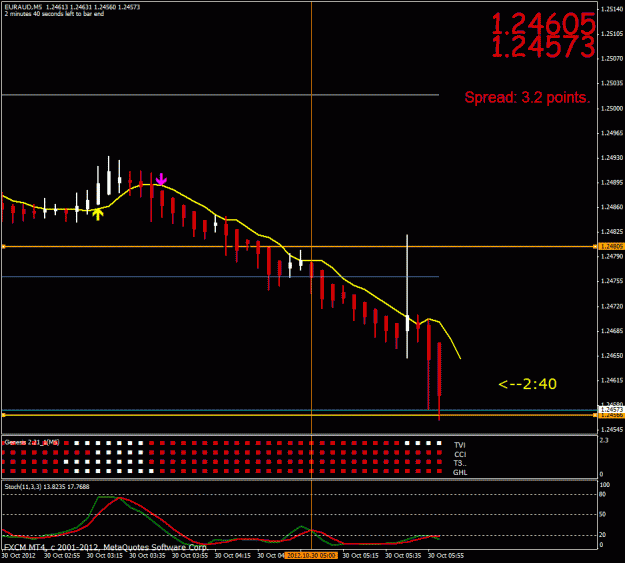The height and width of the screenshot is (563, 625).
Task: Click the Genesis scale value 2.3
Action: point(604,441)
